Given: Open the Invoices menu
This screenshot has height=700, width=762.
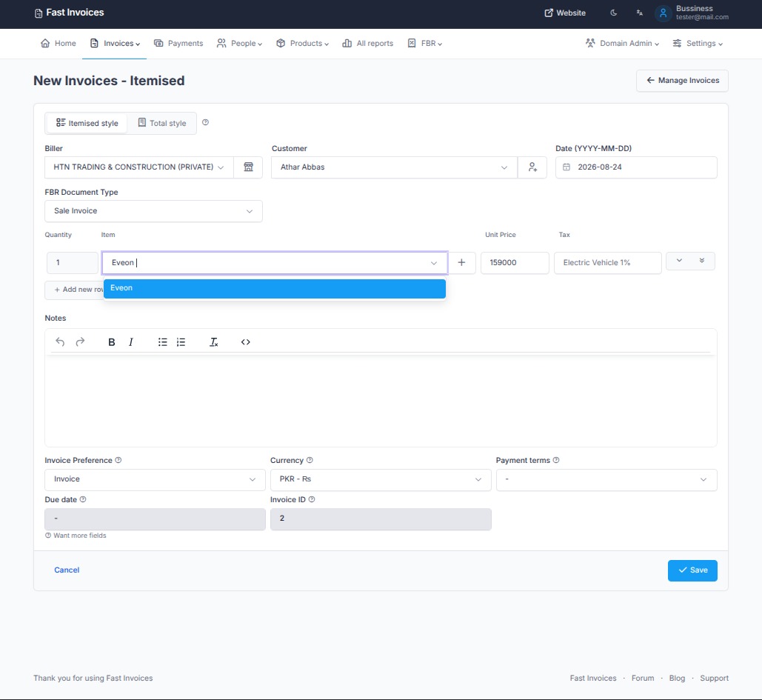Looking at the screenshot, I should click(x=115, y=43).
